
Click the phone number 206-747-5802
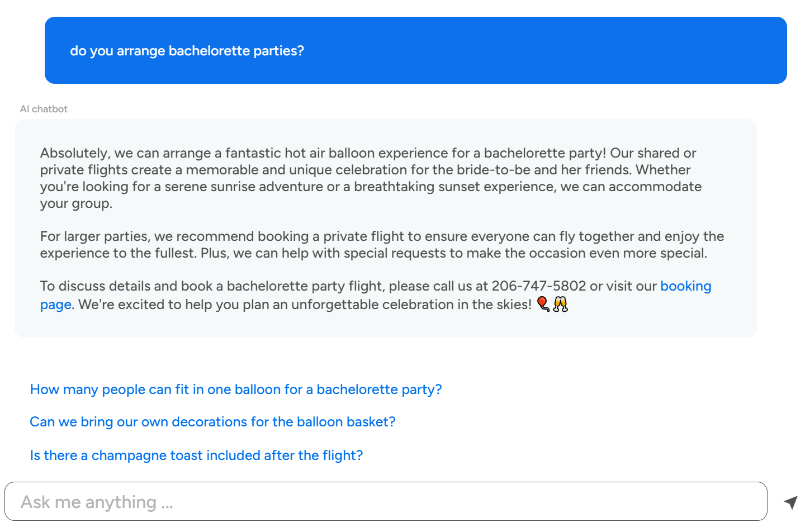(538, 286)
